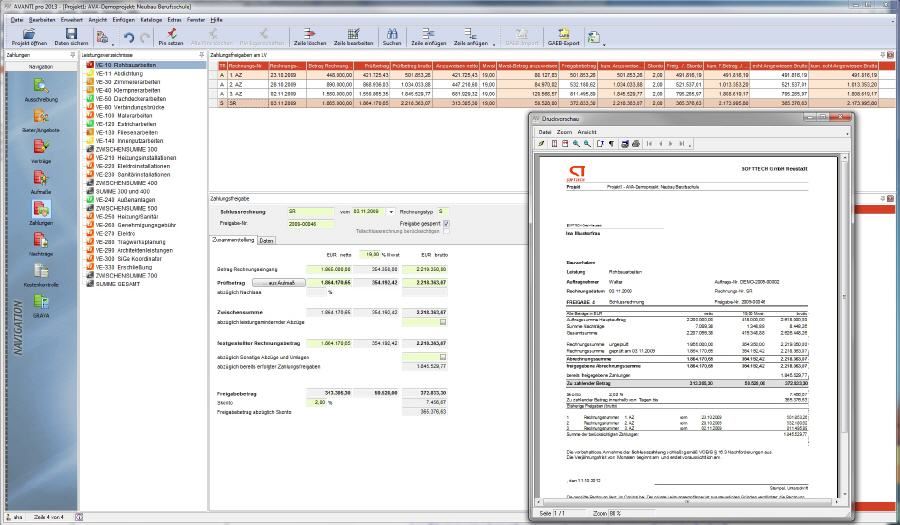The height and width of the screenshot is (525, 900).
Task: Select VE-240 Außenanlagen in the list
Action: pyautogui.click(x=122, y=200)
